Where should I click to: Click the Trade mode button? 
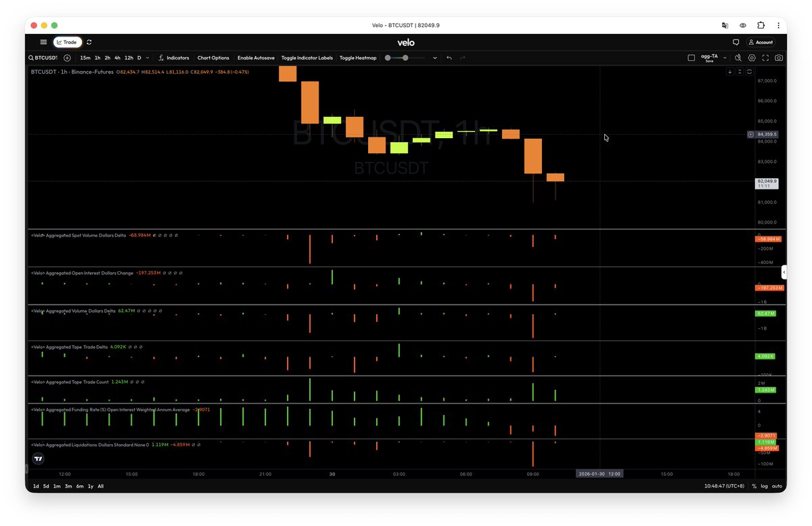[x=68, y=42]
